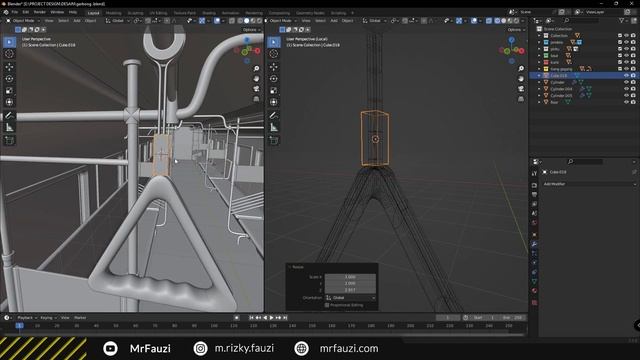The height and width of the screenshot is (360, 640).
Task: Open Object Mode dropdown in left viewport
Action: pos(23,20)
